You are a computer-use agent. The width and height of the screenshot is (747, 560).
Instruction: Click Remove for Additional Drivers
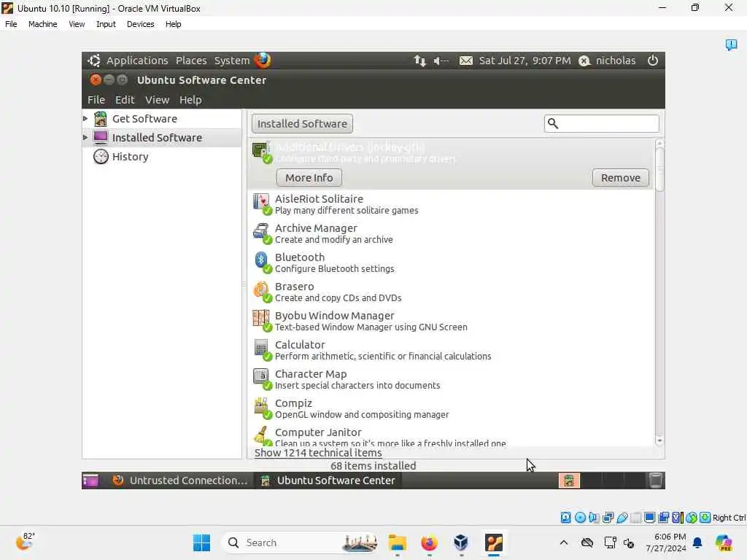coord(620,178)
